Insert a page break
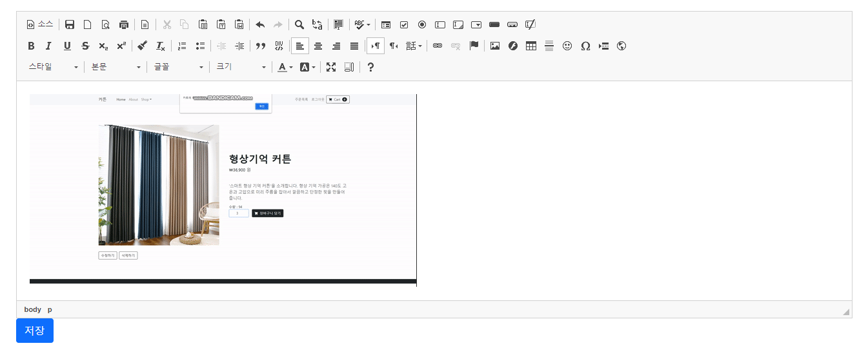 (x=603, y=46)
